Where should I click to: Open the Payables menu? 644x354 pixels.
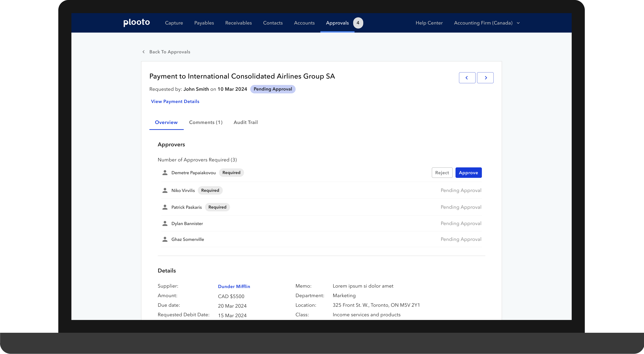tap(204, 23)
